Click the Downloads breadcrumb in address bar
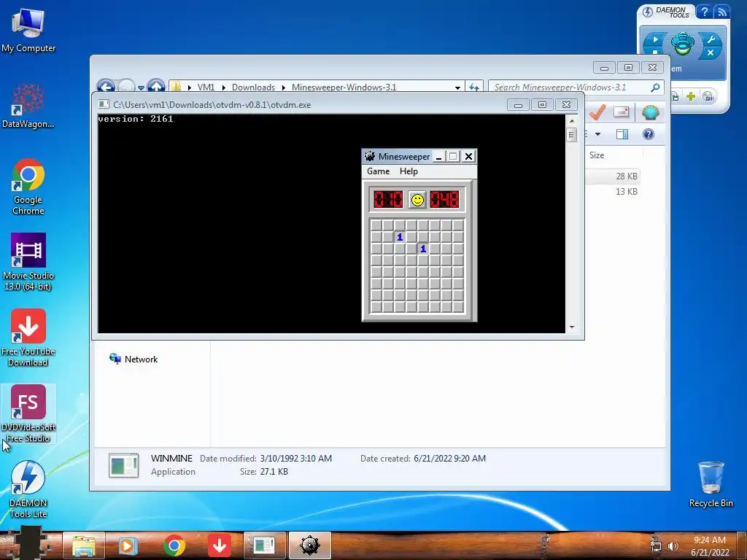The height and width of the screenshot is (560, 747). [253, 87]
